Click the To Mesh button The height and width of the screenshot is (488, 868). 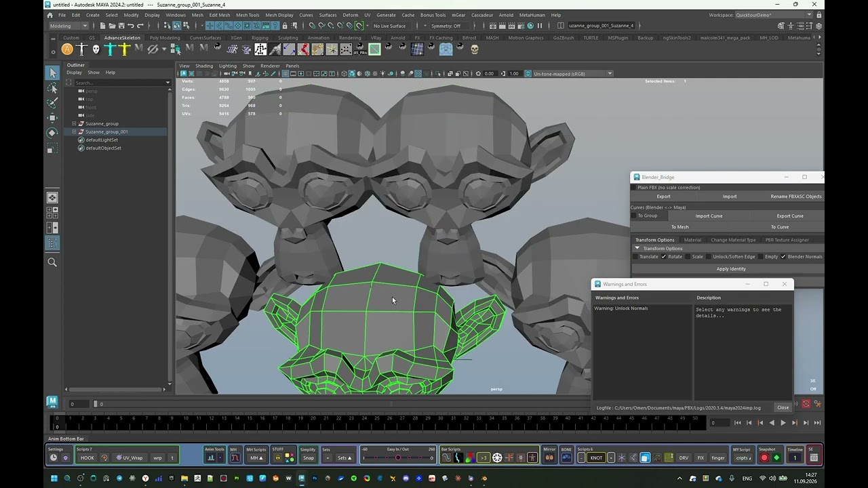[x=679, y=227]
